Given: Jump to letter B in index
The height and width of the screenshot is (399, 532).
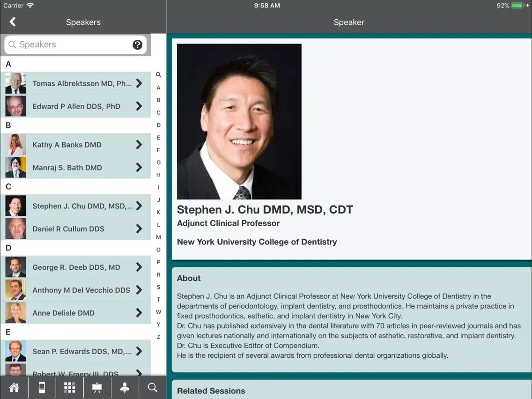Looking at the screenshot, I should 158,100.
